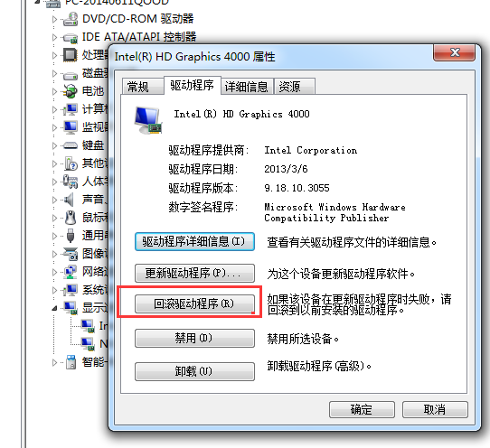Select the DVD/CD-ROM drive icon
The image size is (490, 448).
tap(71, 19)
